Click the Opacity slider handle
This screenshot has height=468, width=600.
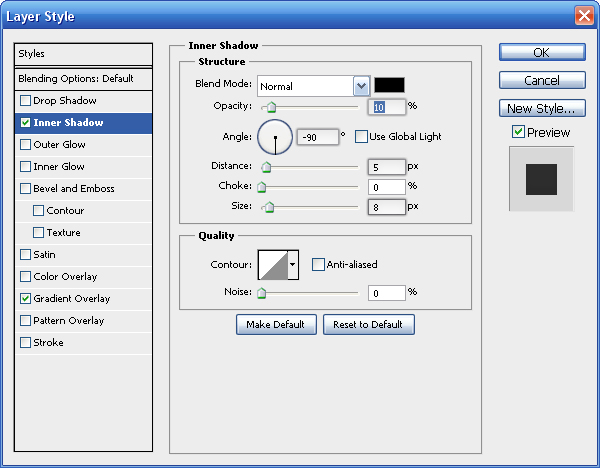coord(271,108)
